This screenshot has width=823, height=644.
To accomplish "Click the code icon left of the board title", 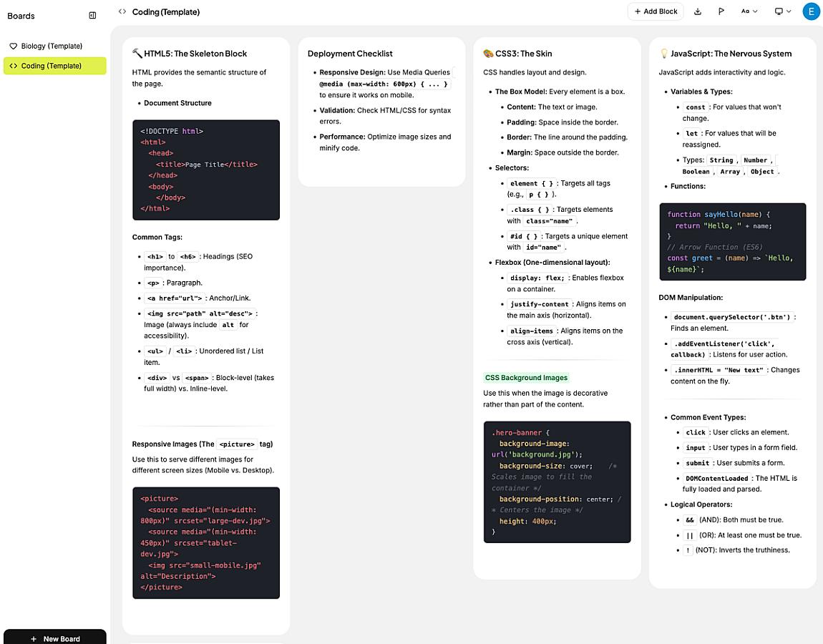I will pos(122,11).
